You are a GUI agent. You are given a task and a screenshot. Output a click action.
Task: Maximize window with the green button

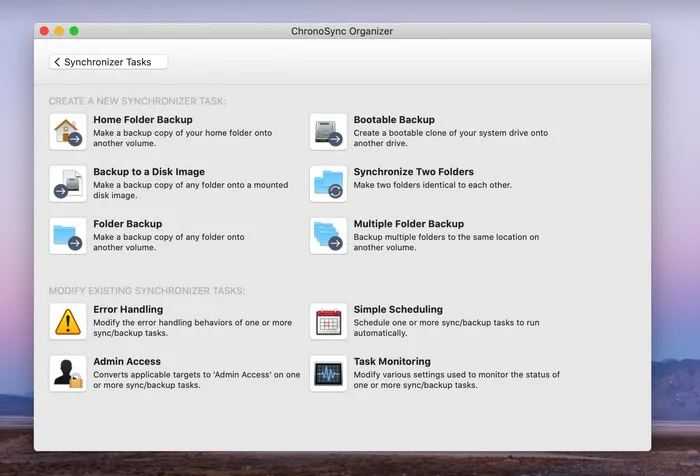74,31
